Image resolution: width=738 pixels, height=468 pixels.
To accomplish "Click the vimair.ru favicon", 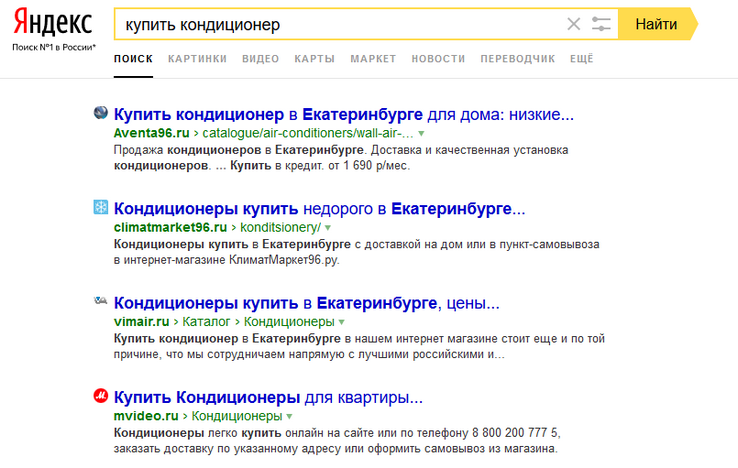I will (x=101, y=300).
